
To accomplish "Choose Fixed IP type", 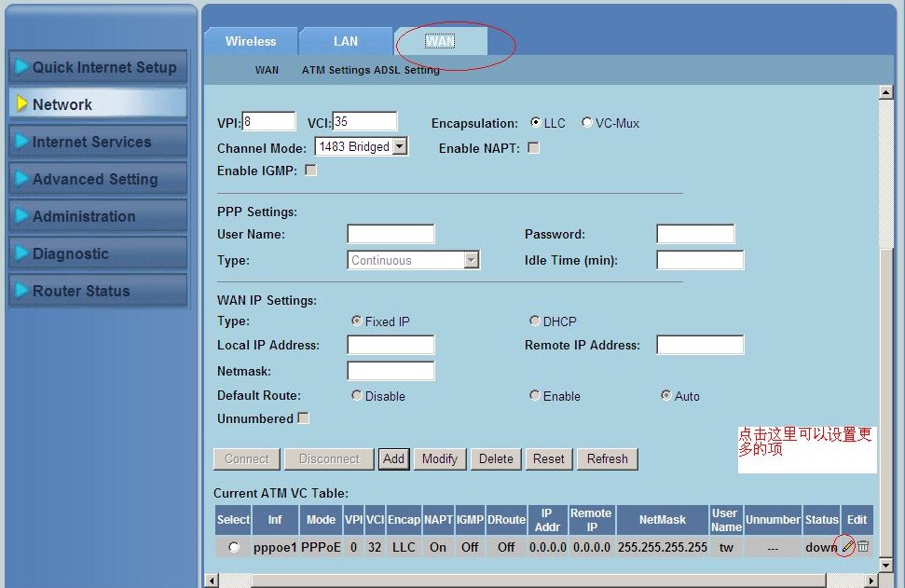I will tap(357, 321).
